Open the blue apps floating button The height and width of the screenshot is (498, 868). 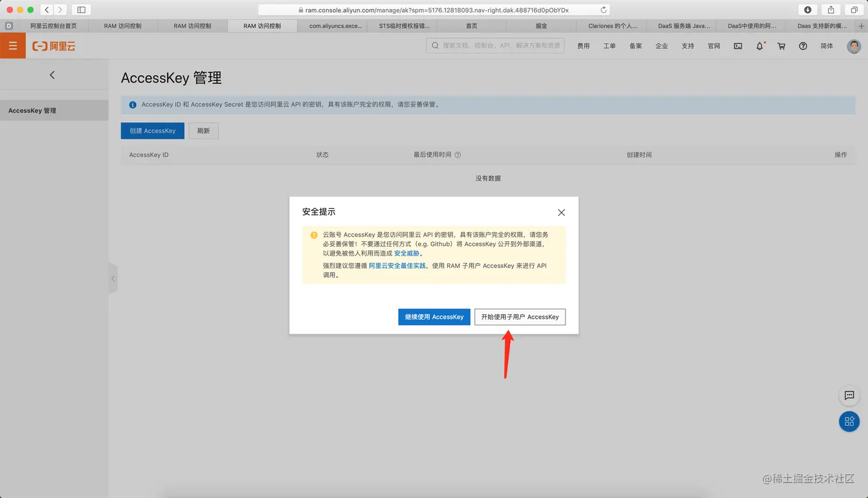tap(849, 421)
